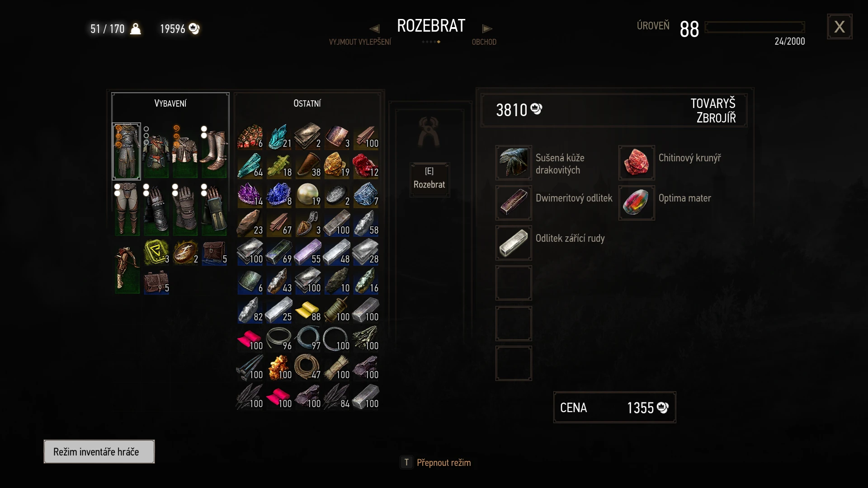
Task: Go to previous panel with left arrow
Action: point(374,29)
